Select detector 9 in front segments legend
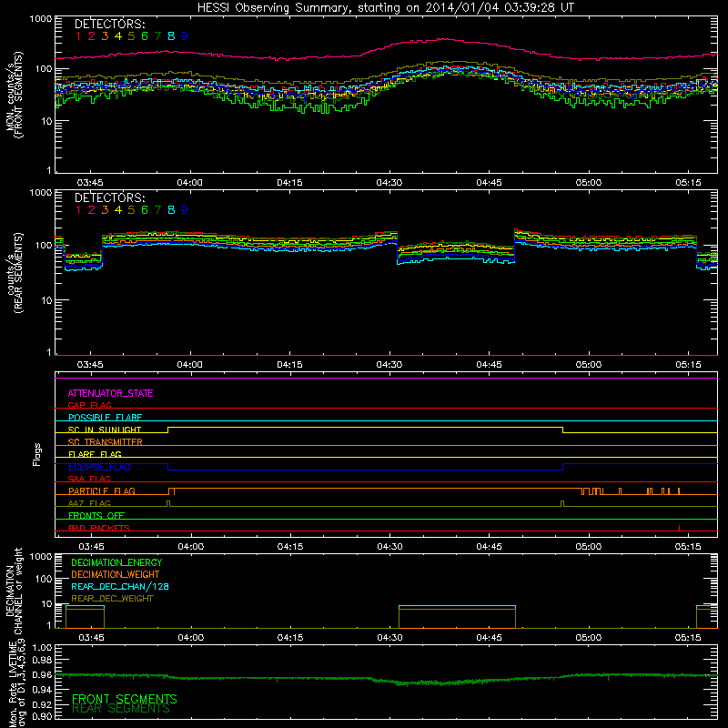This screenshot has height=728, width=728. coord(185,36)
